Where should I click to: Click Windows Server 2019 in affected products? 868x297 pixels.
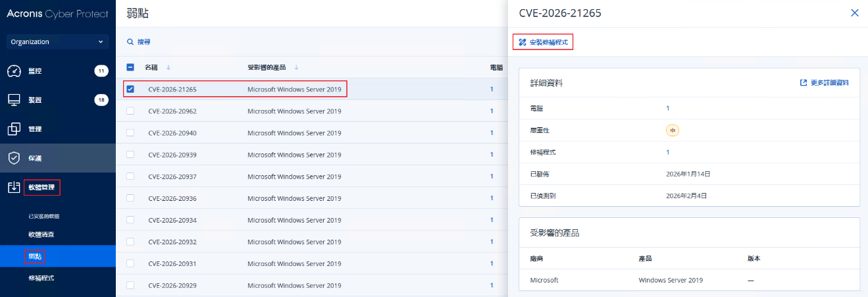[x=671, y=280]
